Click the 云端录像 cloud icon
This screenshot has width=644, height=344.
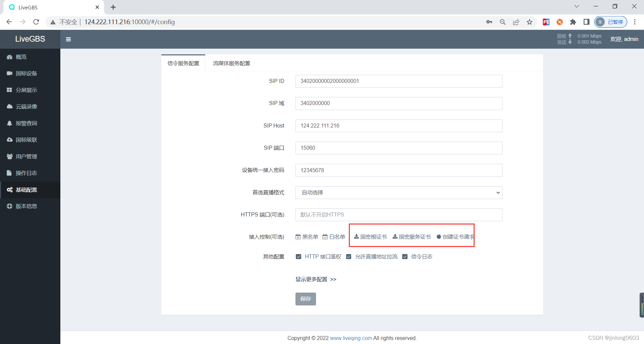[9, 107]
